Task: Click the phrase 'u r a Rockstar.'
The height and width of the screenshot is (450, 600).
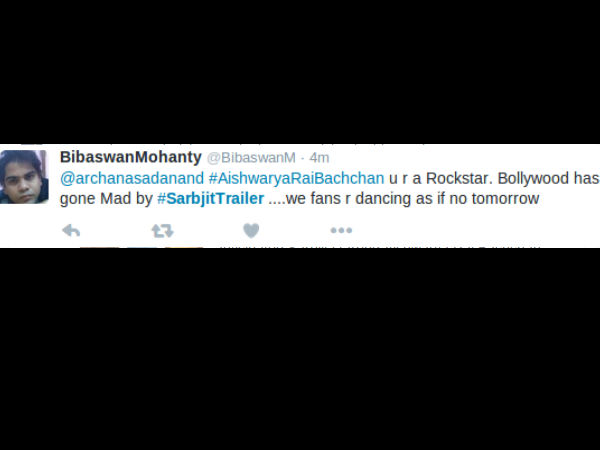Action: coord(441,179)
